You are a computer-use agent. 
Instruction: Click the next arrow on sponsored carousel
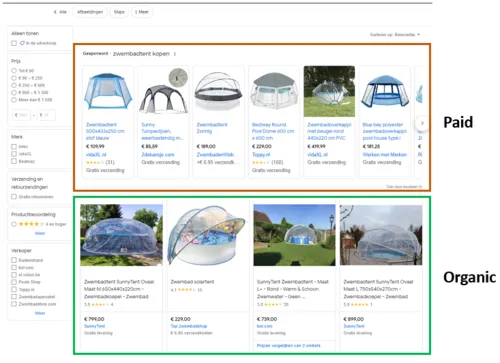pyautogui.click(x=422, y=123)
